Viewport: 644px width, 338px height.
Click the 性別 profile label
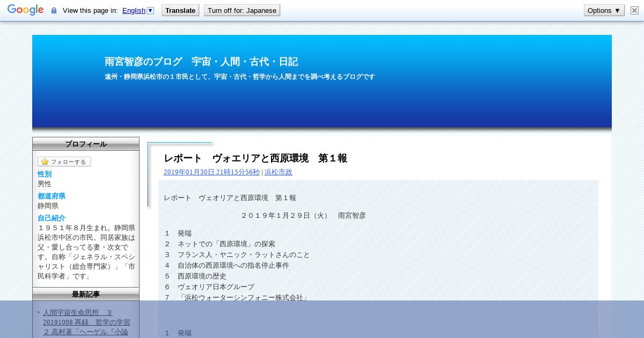[x=45, y=174]
